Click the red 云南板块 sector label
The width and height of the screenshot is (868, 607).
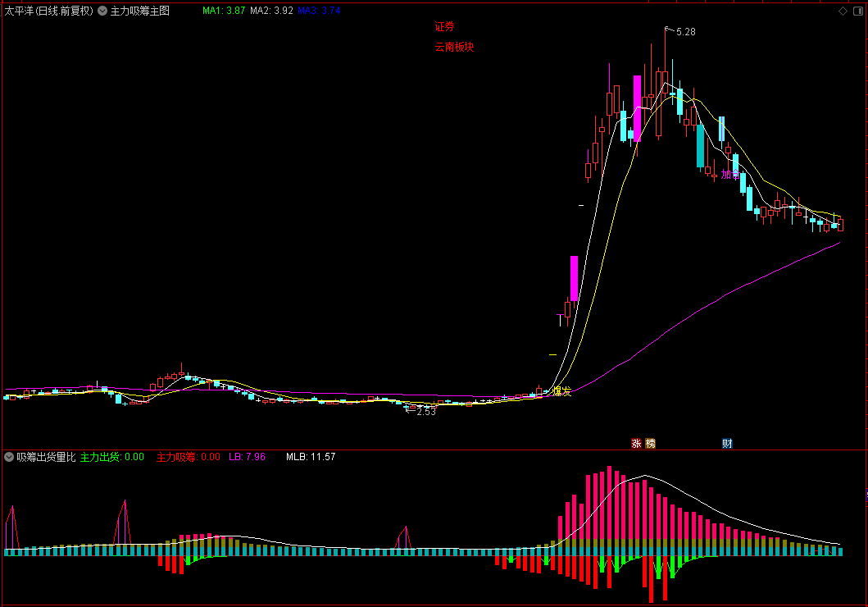(454, 47)
